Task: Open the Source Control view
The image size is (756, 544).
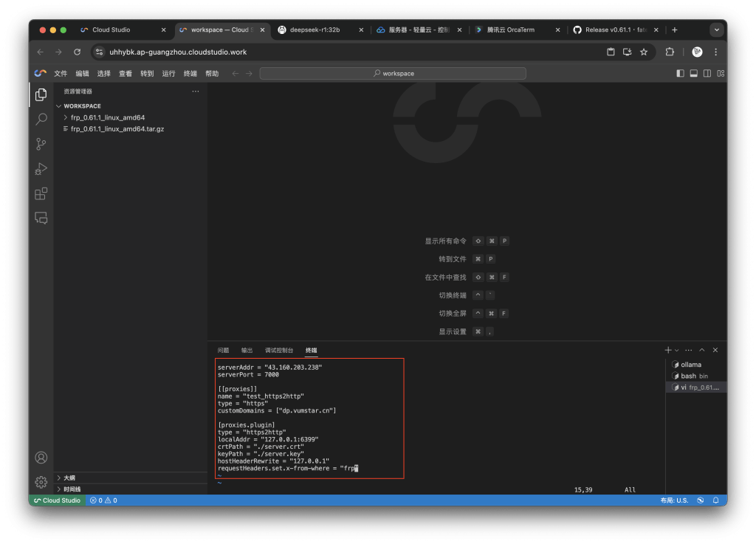Action: [x=41, y=144]
